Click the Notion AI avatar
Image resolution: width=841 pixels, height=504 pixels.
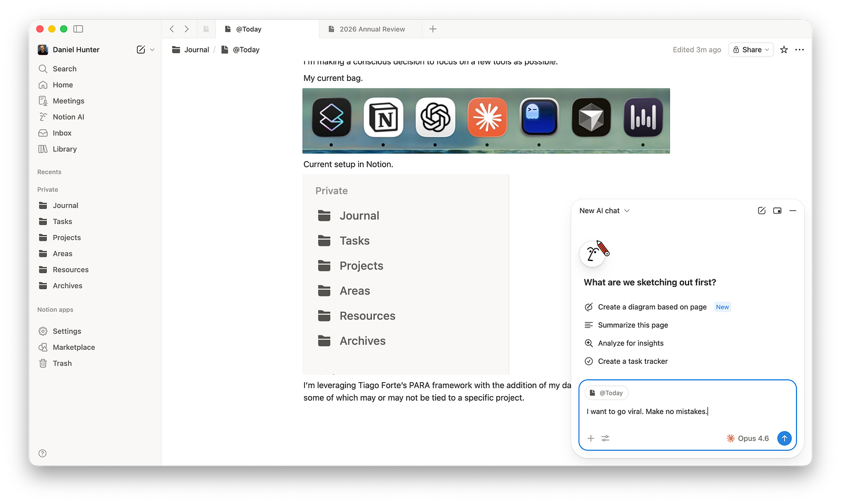click(x=593, y=254)
